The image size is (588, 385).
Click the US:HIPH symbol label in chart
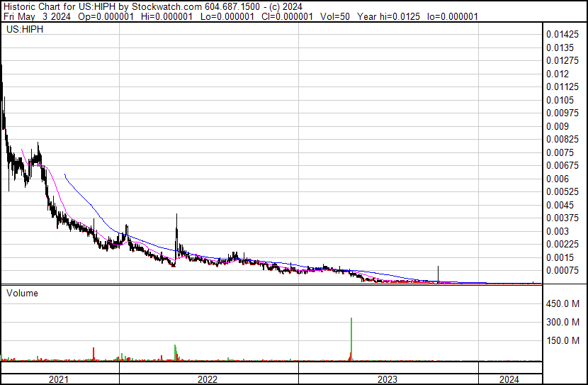pyautogui.click(x=25, y=29)
